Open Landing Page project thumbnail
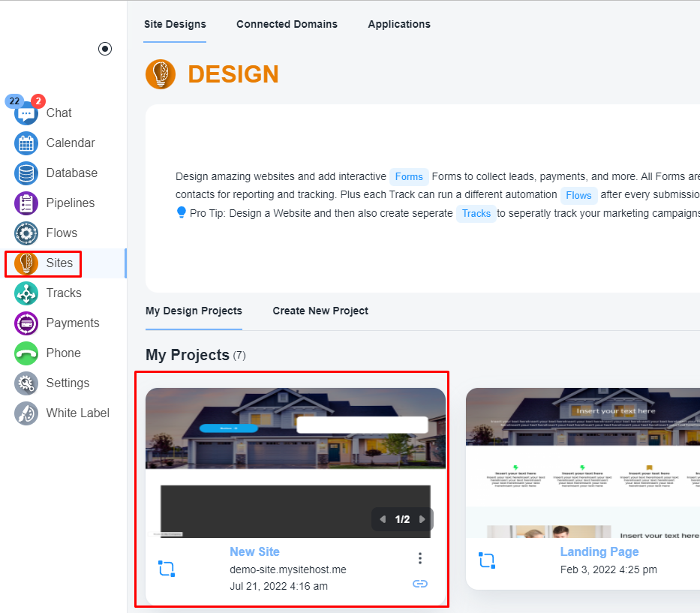 point(582,461)
